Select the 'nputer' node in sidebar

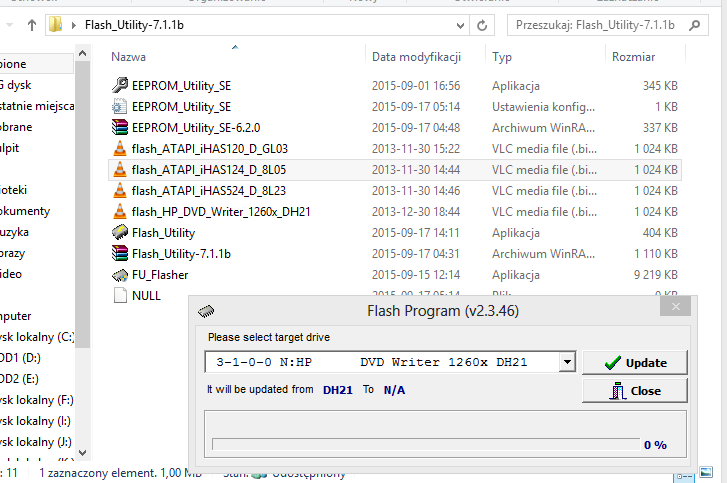coord(16,316)
